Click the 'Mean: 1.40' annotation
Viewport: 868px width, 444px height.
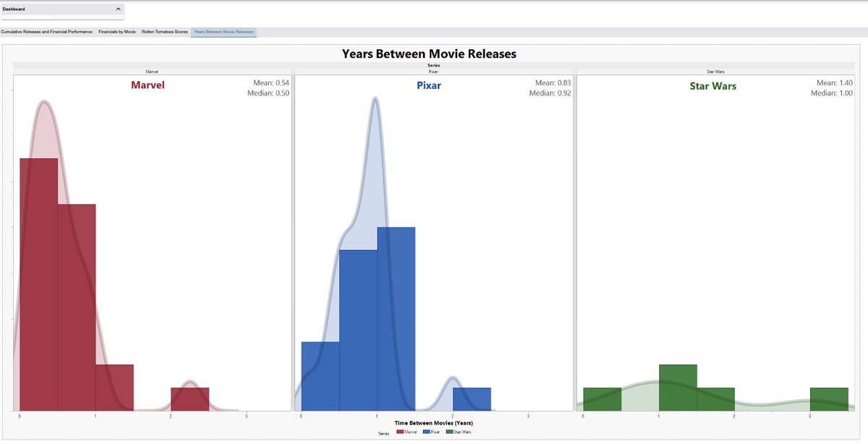[835, 83]
